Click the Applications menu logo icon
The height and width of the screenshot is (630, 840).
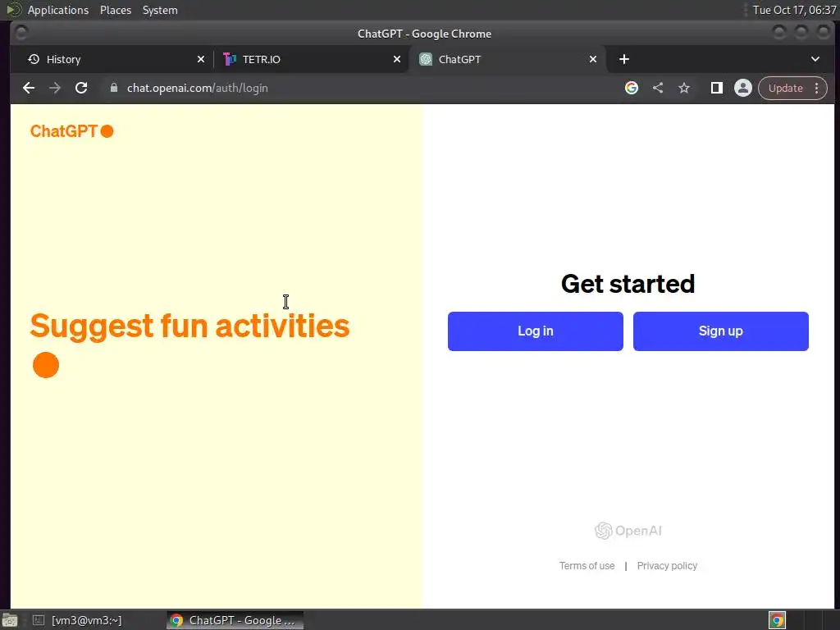pyautogui.click(x=13, y=10)
